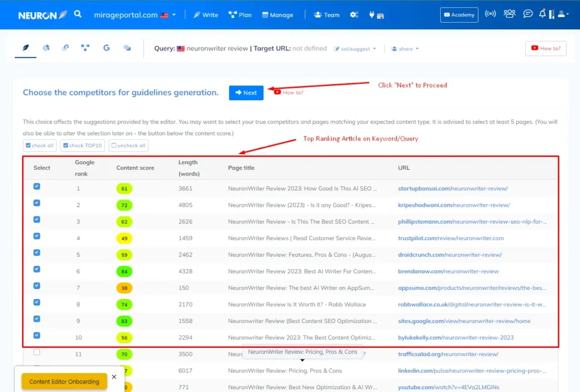Check the rank 11 trafficsalad.org row
580x392 pixels.
(37, 352)
